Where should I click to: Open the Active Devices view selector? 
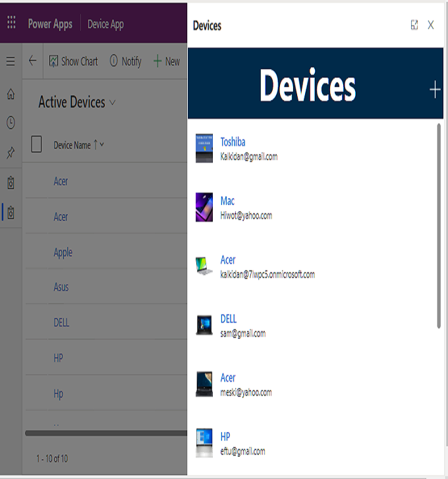77,102
